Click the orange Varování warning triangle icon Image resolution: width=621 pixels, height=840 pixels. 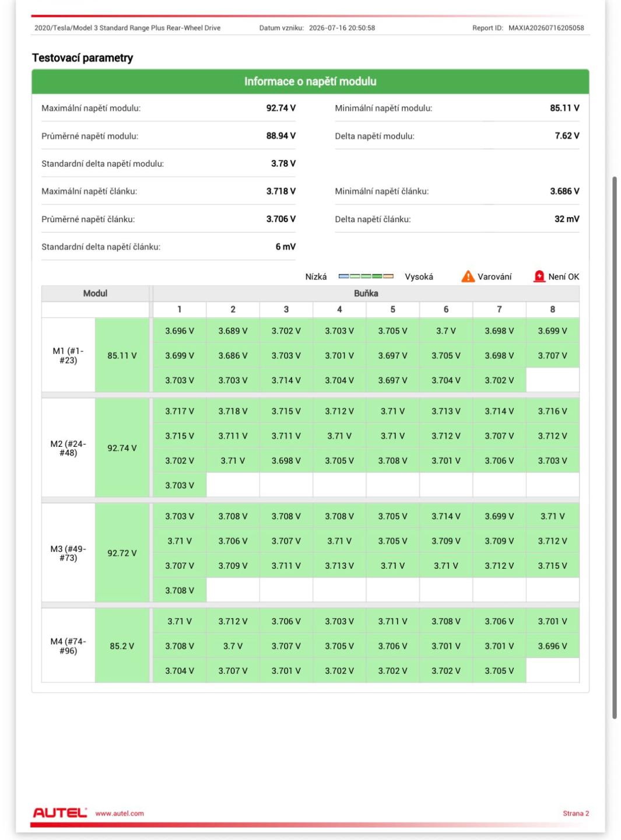(x=468, y=276)
